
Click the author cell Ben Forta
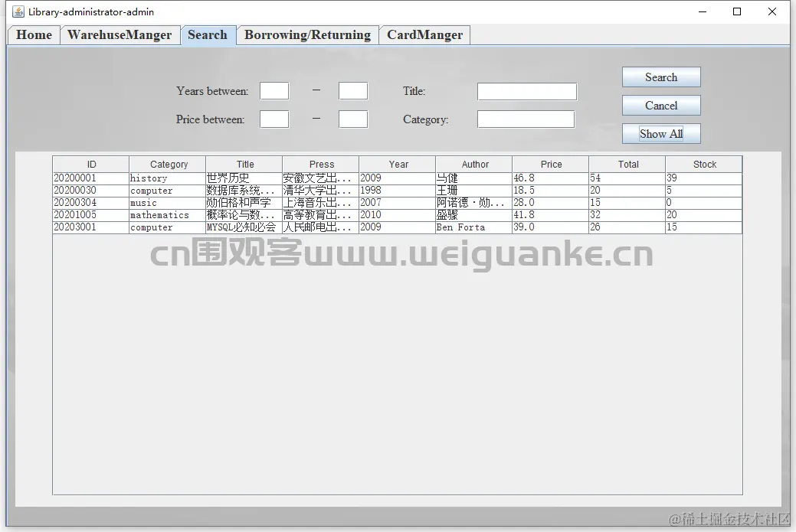474,227
